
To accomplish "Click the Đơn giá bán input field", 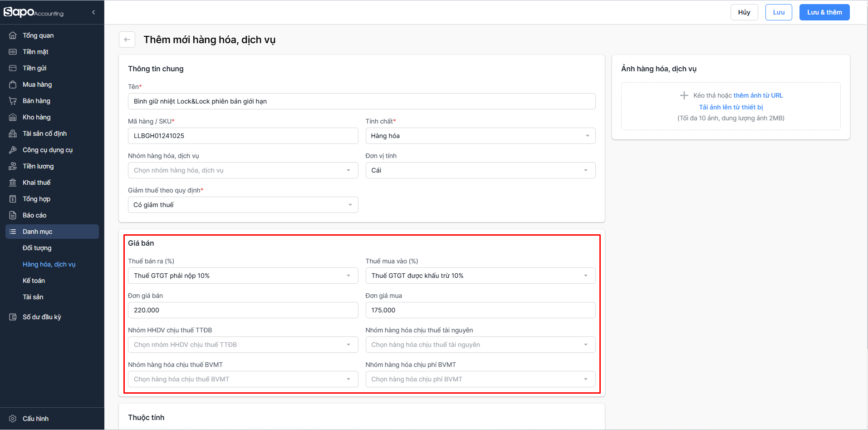I will tap(243, 310).
